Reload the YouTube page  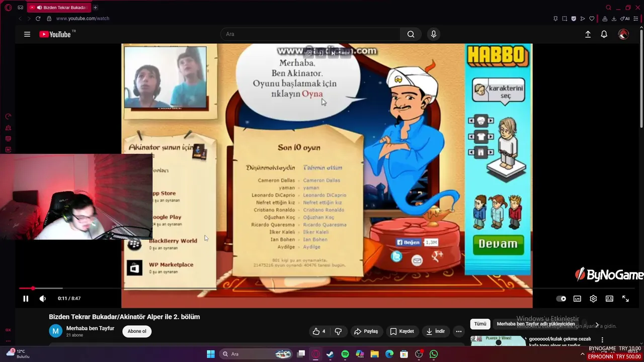click(x=38, y=19)
